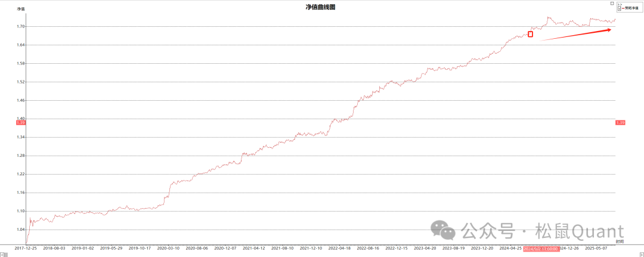The image size is (644, 257).
Task: Click the red line marker in legend
Action: click(x=624, y=8)
